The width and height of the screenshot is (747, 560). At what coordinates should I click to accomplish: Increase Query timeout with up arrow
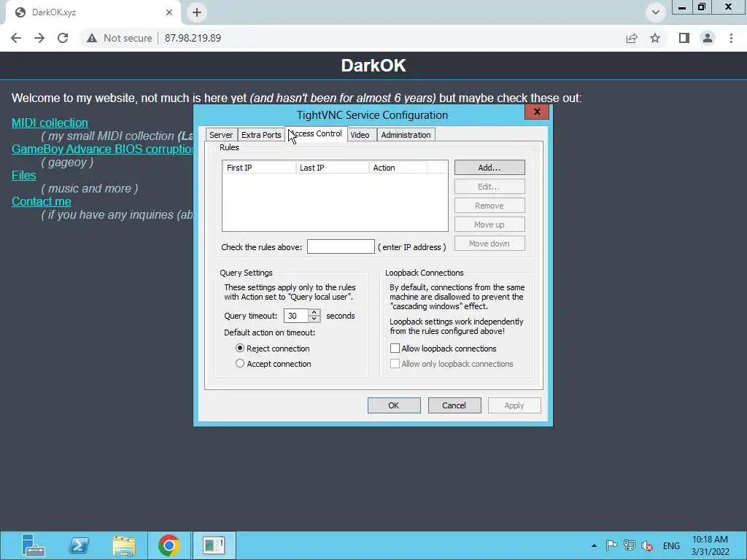coord(314,312)
